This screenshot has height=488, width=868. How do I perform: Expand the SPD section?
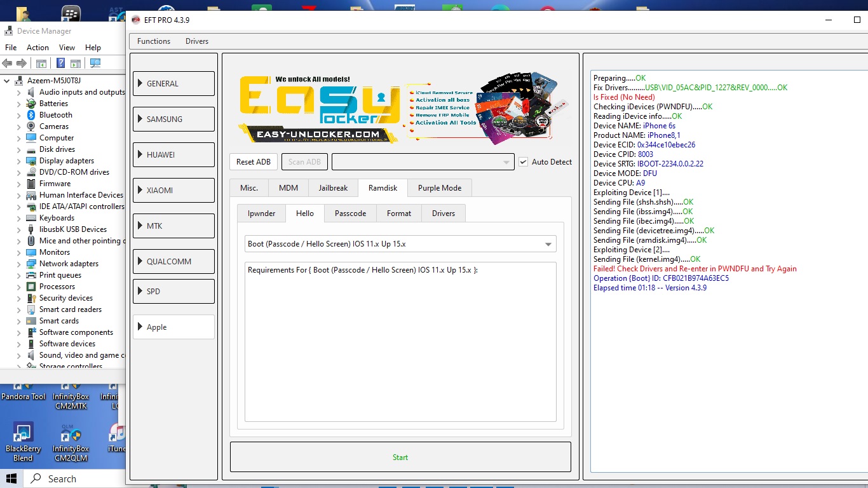click(173, 291)
